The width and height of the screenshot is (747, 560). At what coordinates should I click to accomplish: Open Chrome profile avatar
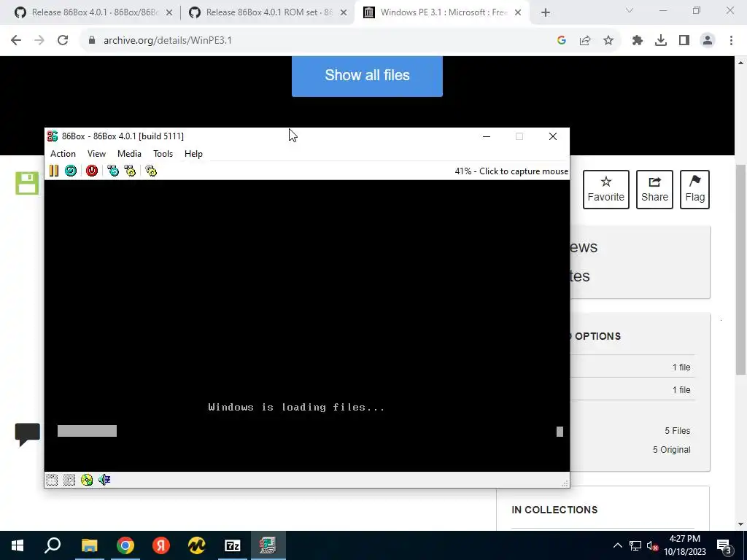click(708, 41)
